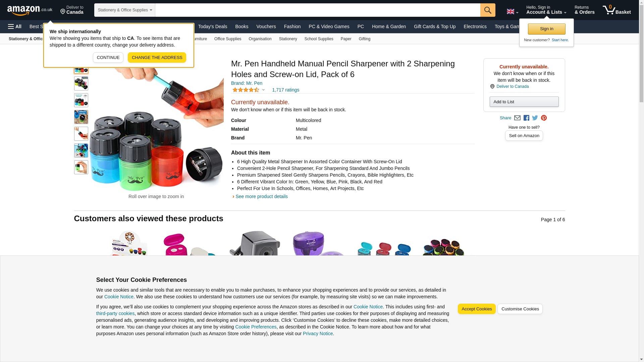Expand the Stationery & Office Supplies search category dropdown
Screen dimensions: 644x362
[125, 10]
